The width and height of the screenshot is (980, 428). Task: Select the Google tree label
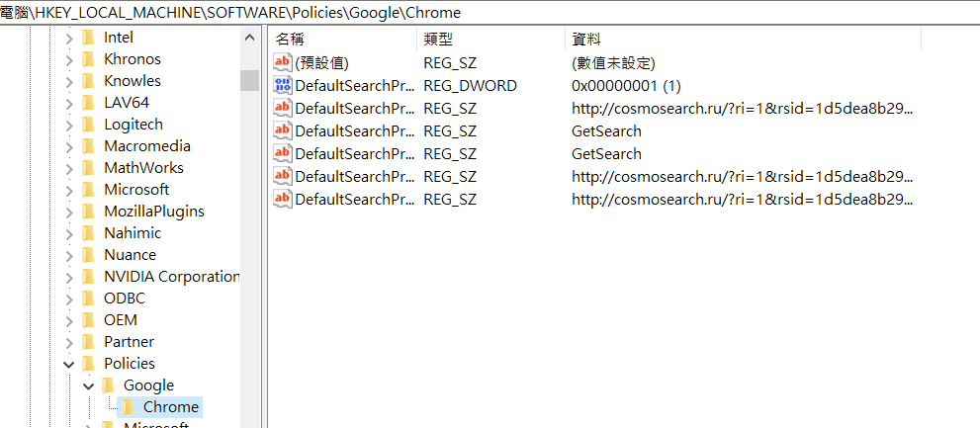(x=148, y=385)
